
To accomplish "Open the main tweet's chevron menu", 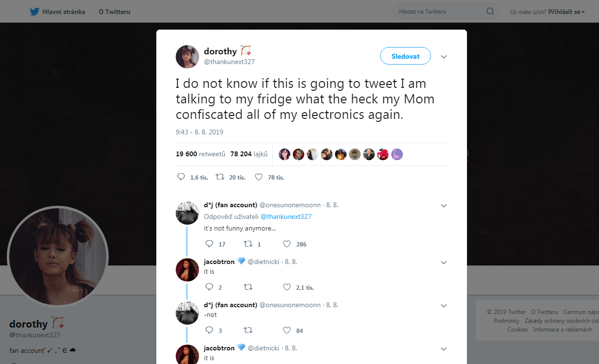I will tap(443, 57).
